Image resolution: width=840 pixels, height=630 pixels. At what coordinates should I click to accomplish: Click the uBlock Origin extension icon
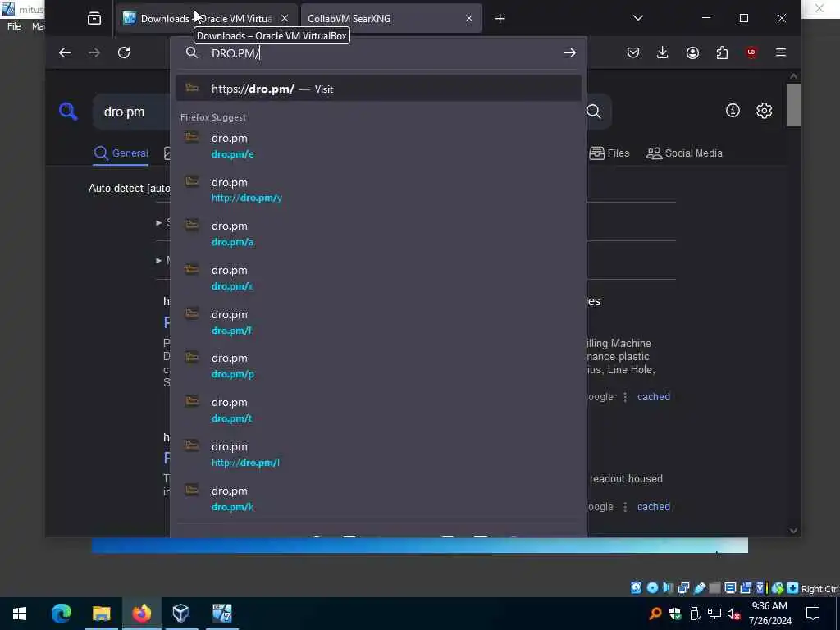point(751,52)
